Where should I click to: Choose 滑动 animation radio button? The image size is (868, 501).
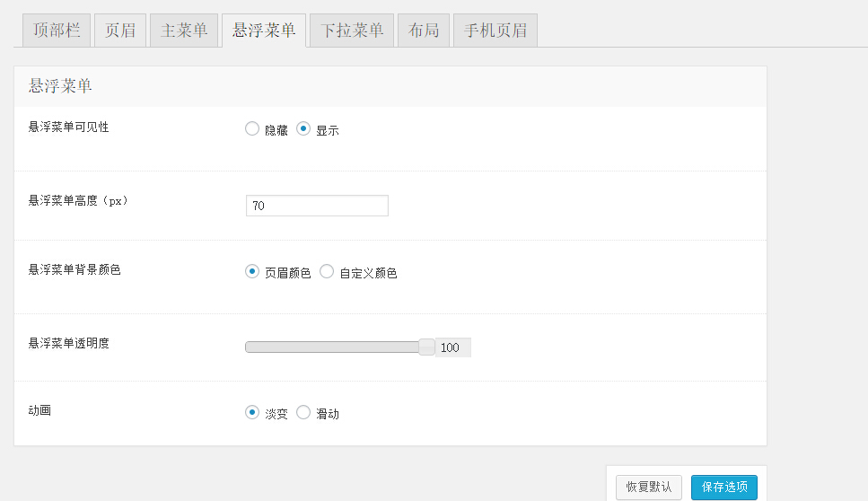click(x=303, y=413)
